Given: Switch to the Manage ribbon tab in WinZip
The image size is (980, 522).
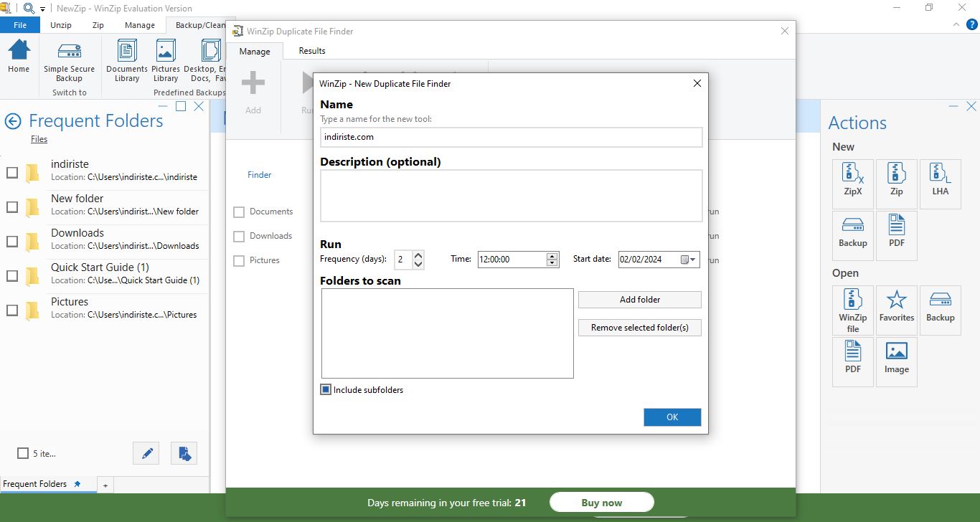Looking at the screenshot, I should (x=140, y=25).
